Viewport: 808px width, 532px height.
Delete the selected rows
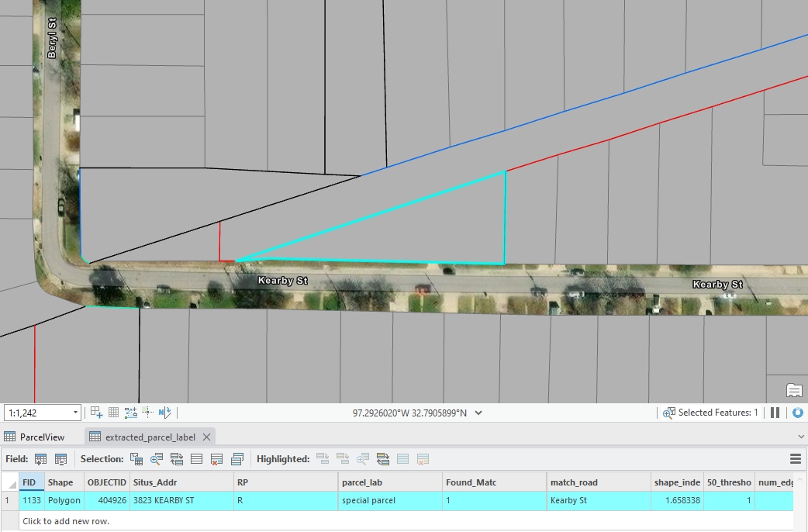(217, 459)
